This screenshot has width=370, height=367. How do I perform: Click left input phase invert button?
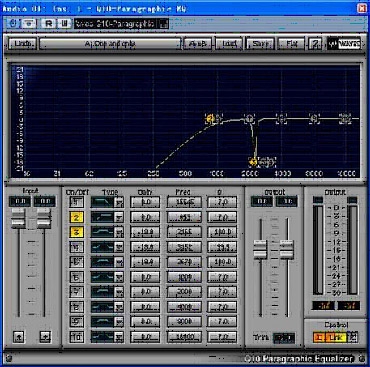click(19, 336)
